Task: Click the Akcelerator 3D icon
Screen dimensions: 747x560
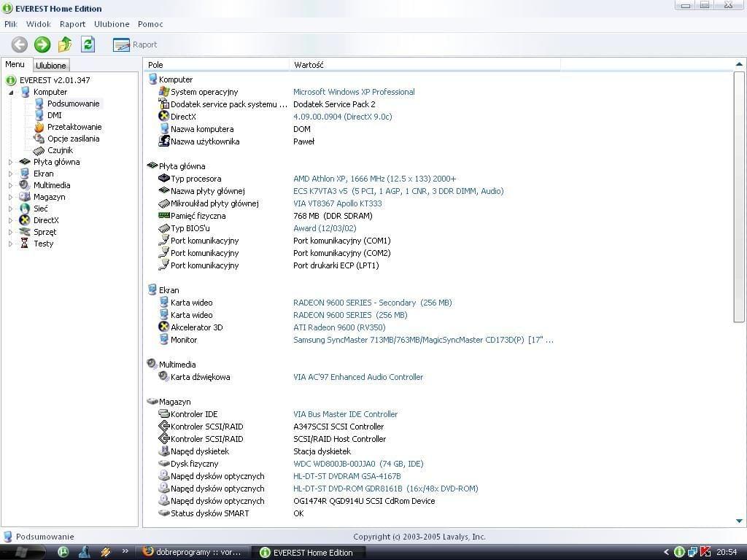Action: [164, 327]
